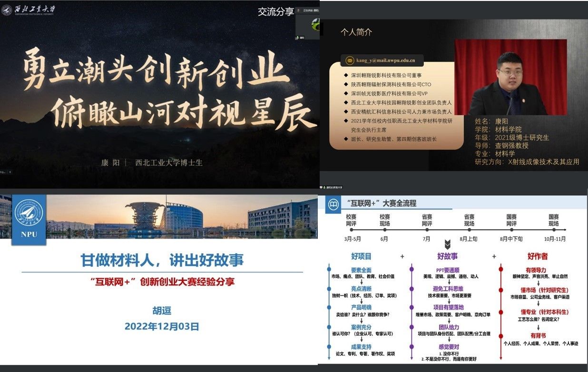Click the title 甘做材料人，讲出好故事
Screen dimensions: 588x372
[162, 260]
